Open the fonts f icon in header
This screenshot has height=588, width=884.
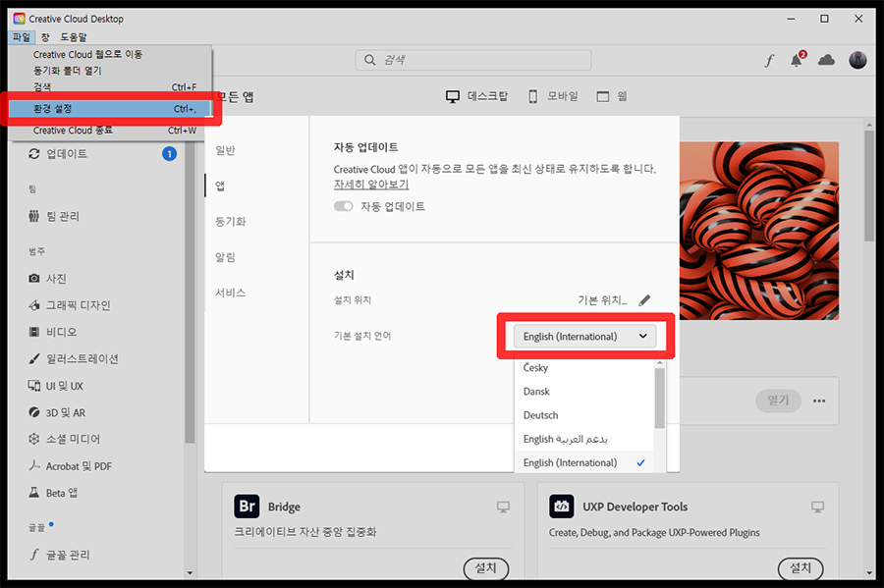point(769,60)
